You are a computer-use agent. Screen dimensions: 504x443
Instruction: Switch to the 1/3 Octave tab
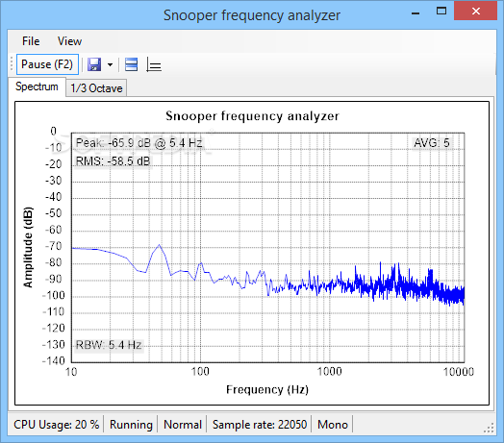point(96,88)
